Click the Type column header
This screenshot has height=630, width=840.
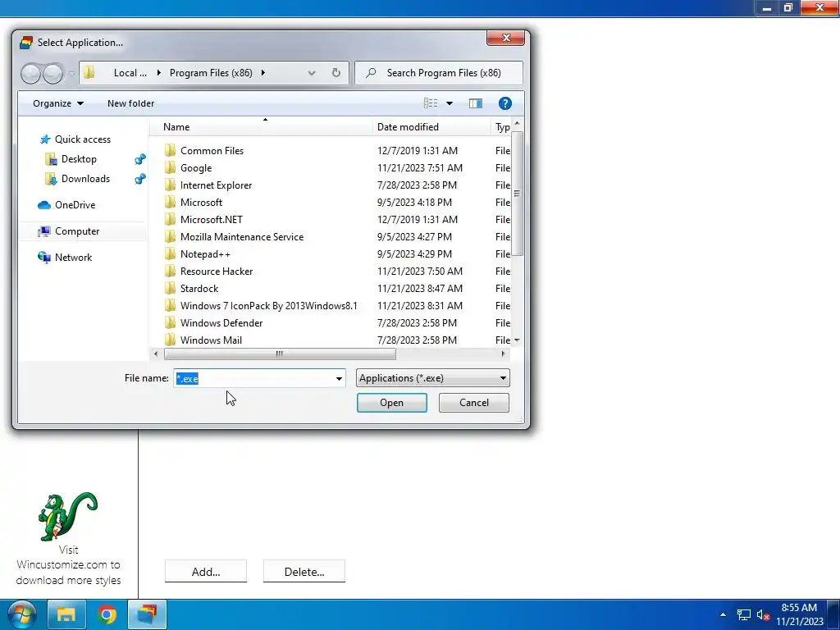502,127
